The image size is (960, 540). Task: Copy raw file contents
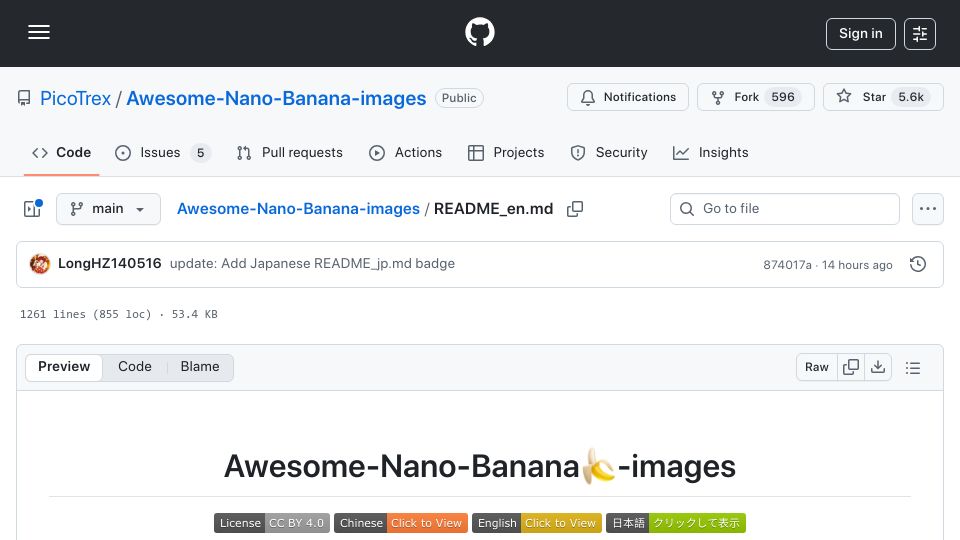(x=850, y=367)
